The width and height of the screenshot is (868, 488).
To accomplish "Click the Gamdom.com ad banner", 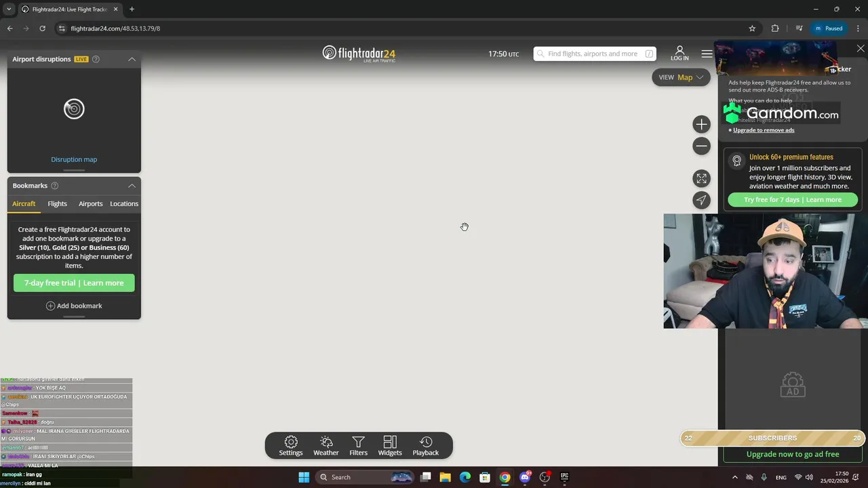I will click(x=781, y=114).
